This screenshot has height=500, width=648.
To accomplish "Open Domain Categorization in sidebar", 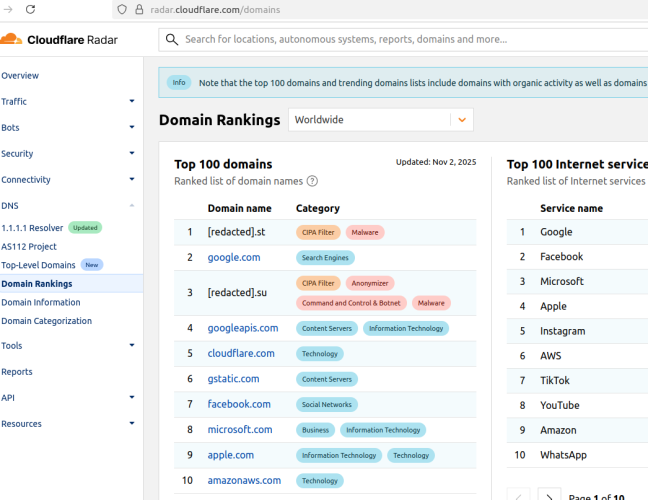I will pos(46,321).
